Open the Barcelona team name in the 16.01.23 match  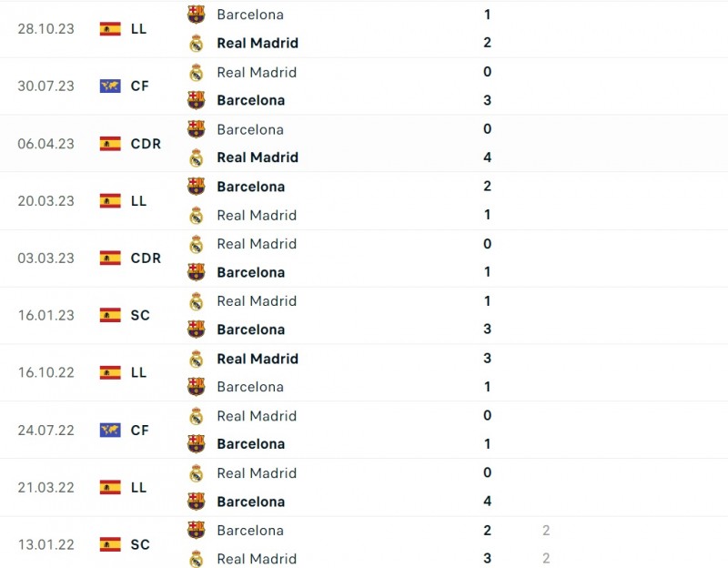pyautogui.click(x=251, y=330)
